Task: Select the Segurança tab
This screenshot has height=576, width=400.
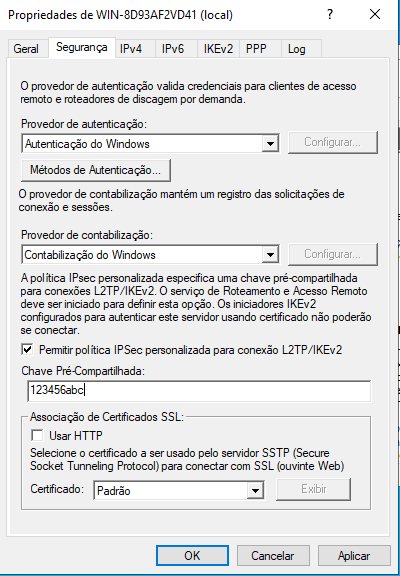Action: point(82,47)
